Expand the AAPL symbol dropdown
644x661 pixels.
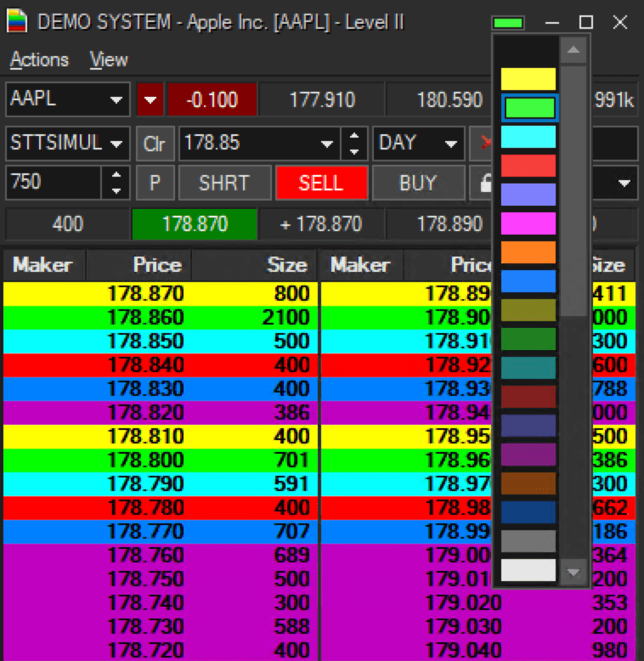(116, 100)
